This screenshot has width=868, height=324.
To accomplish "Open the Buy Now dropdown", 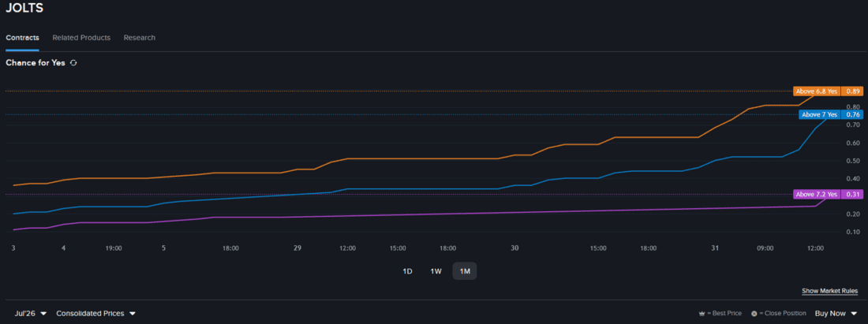I will click(836, 314).
